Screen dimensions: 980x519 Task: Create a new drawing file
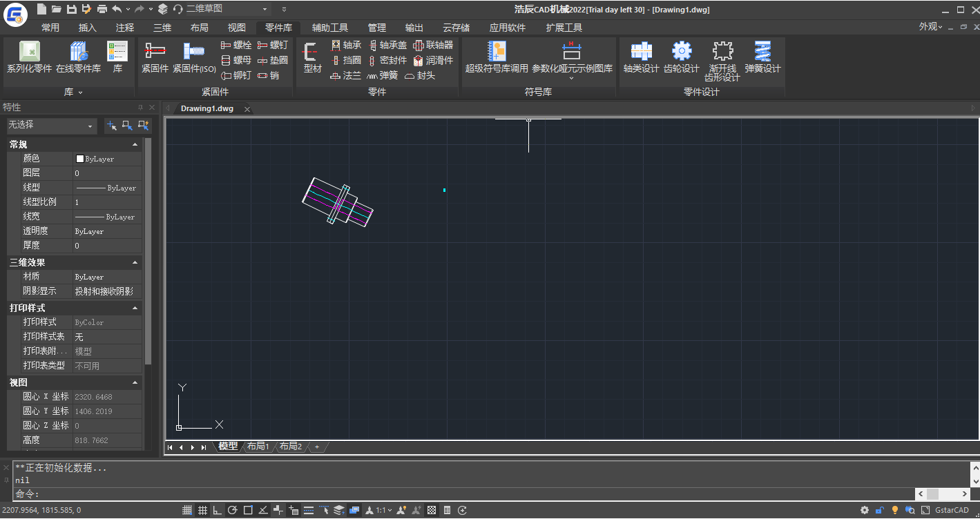tap(42, 9)
